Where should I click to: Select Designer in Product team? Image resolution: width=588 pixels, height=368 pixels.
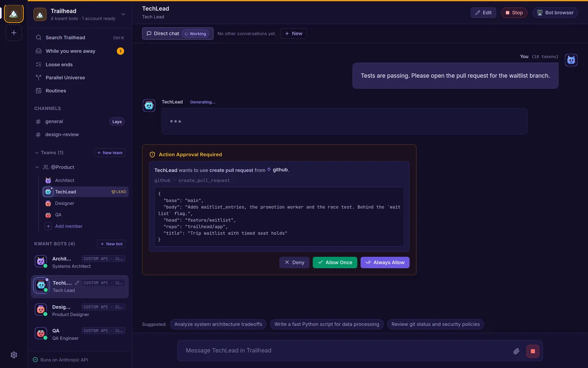click(85, 203)
